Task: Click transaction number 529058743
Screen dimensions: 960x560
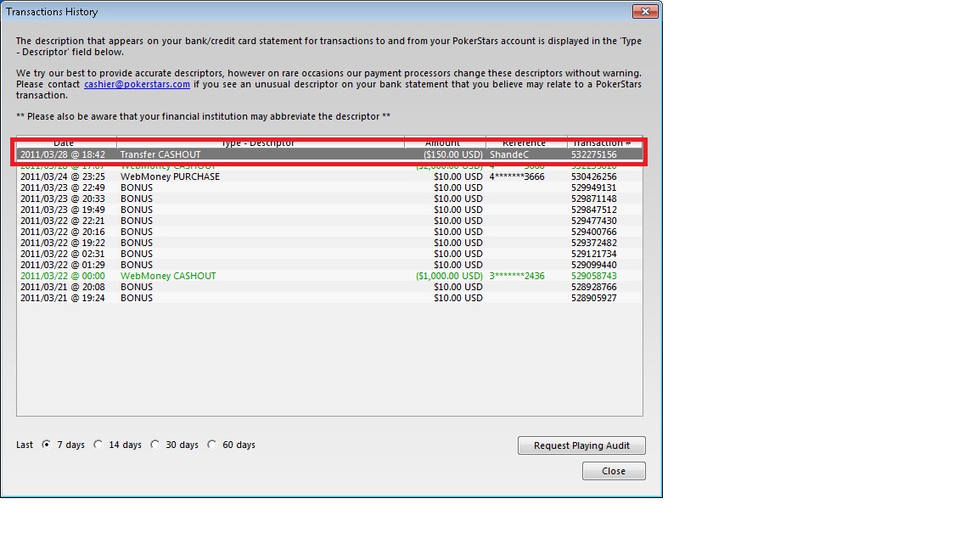Action: pyautogui.click(x=594, y=276)
